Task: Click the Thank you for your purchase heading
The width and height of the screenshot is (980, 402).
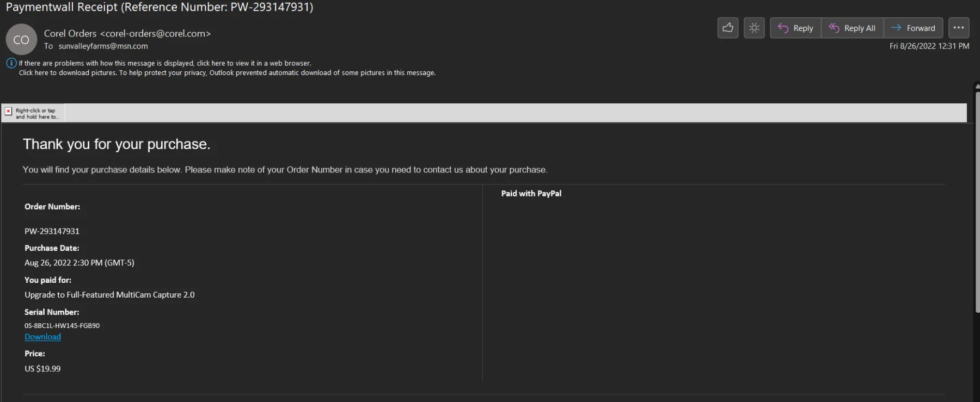Action: click(117, 144)
